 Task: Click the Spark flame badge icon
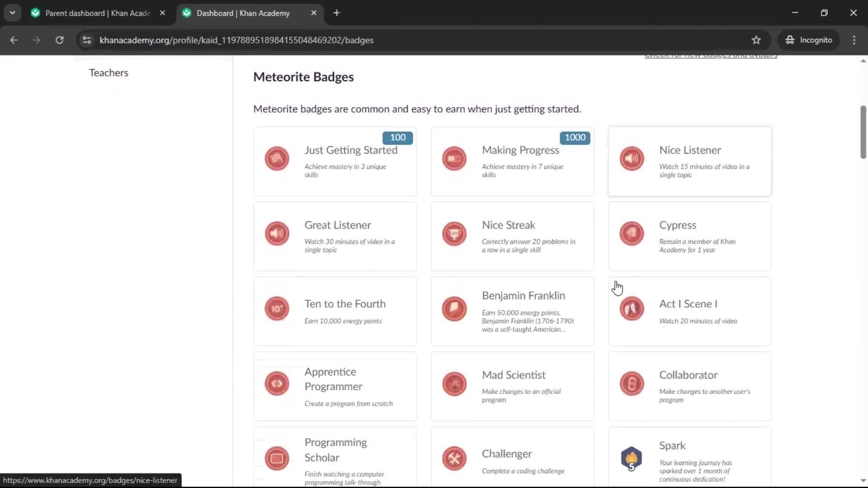tap(632, 459)
